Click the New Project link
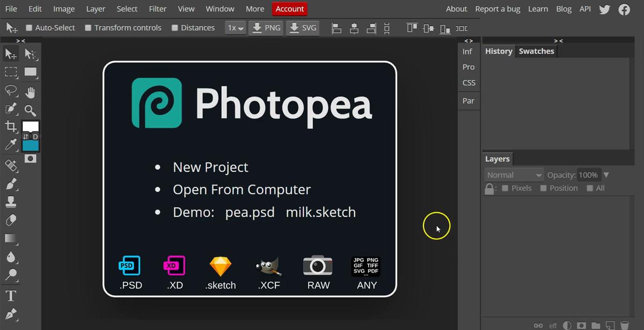644x330 pixels. [x=210, y=167]
